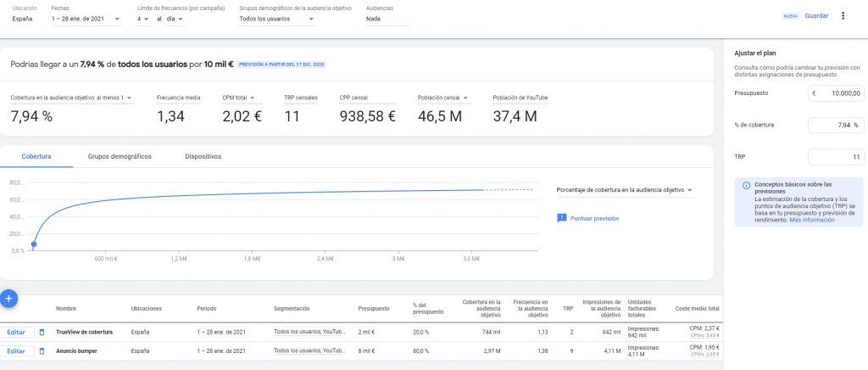This screenshot has width=868, height=370.
Task: Click the Ubicaciones column header
Action: pyautogui.click(x=146, y=309)
